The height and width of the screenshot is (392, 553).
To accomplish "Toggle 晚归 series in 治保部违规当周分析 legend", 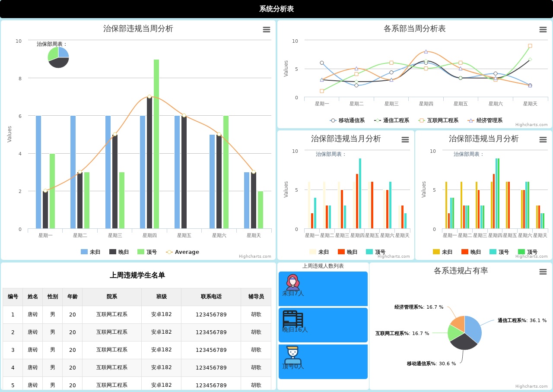I will (x=119, y=252).
